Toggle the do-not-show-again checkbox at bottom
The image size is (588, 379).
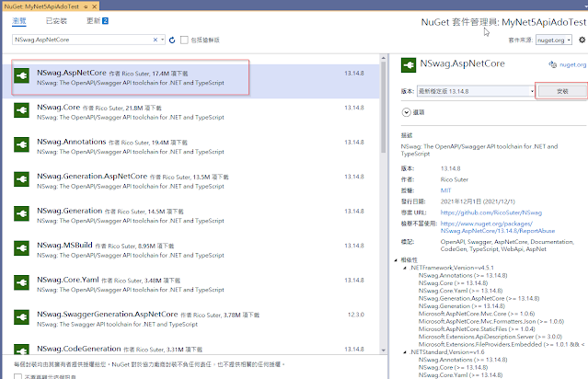coord(17,376)
